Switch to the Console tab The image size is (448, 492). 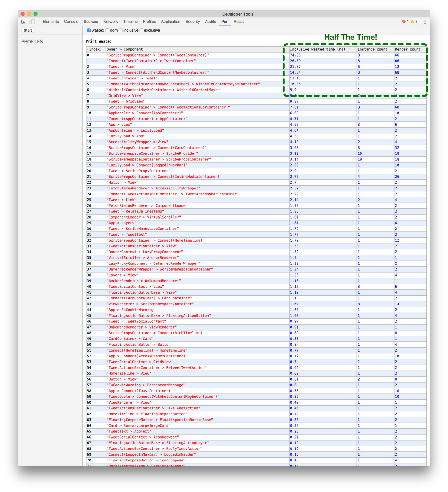[x=71, y=22]
